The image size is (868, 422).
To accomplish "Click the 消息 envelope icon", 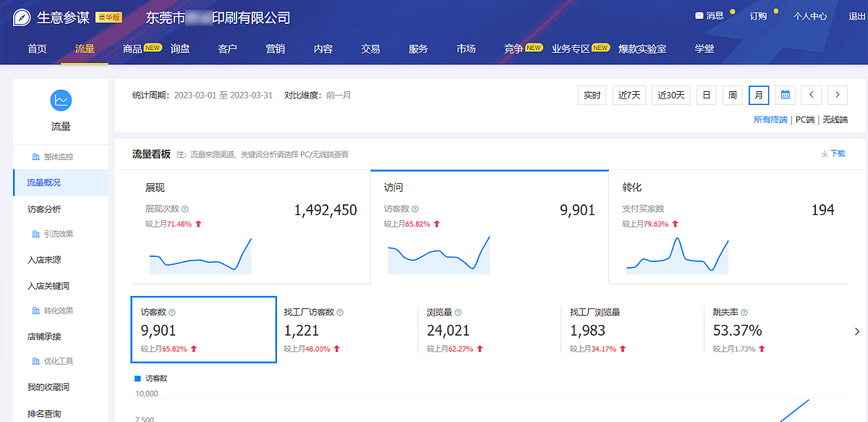I will 699,15.
